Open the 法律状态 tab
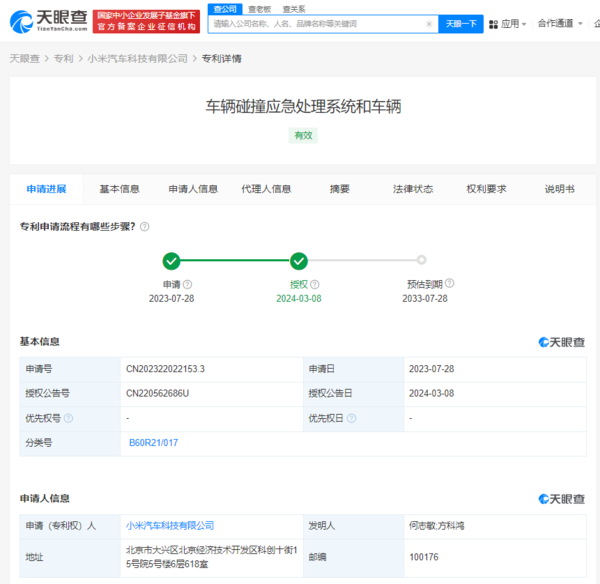 point(413,188)
